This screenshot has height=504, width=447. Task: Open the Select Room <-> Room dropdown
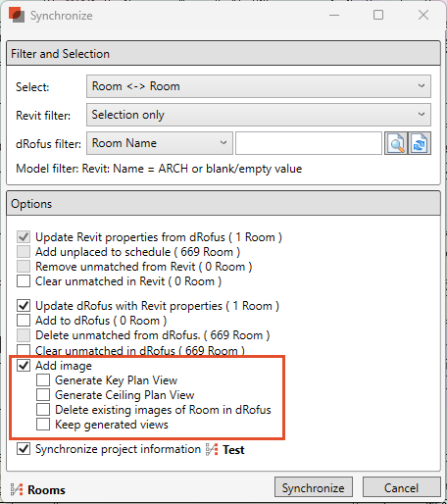point(259,86)
